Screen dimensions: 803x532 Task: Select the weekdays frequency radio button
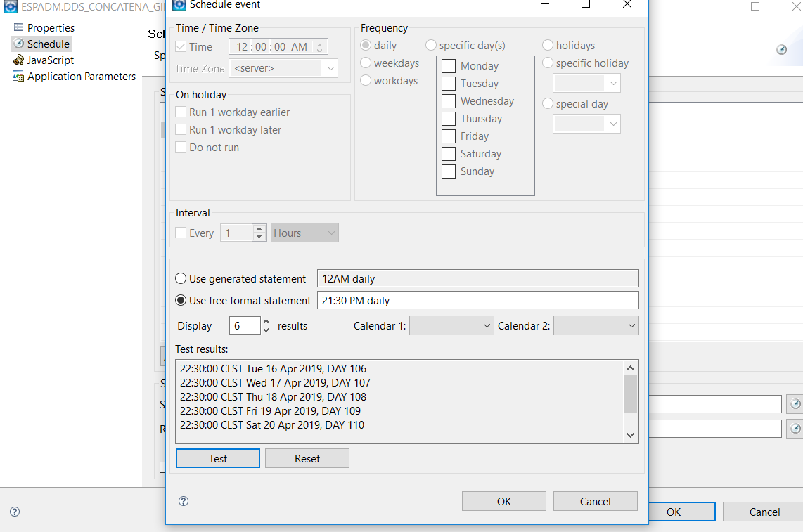coord(366,63)
